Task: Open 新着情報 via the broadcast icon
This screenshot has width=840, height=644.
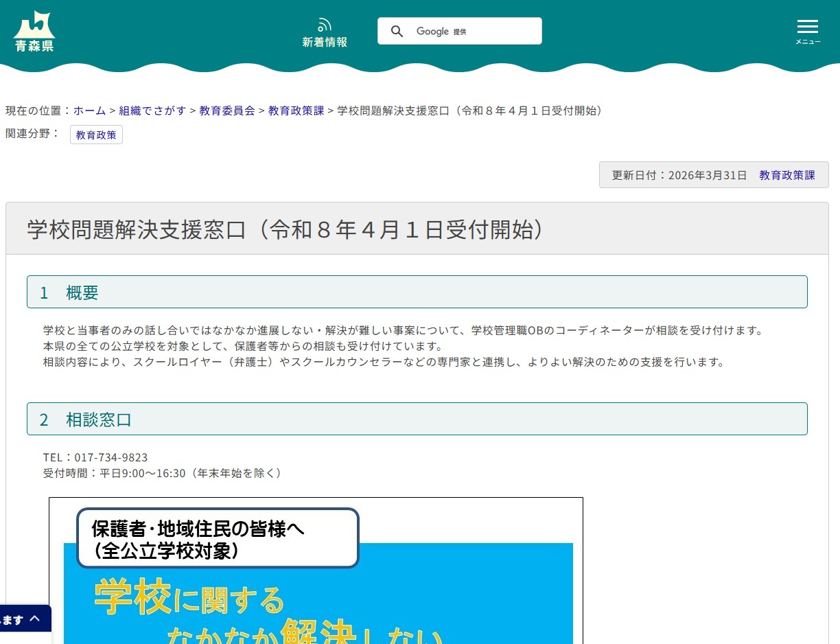Action: tap(324, 31)
